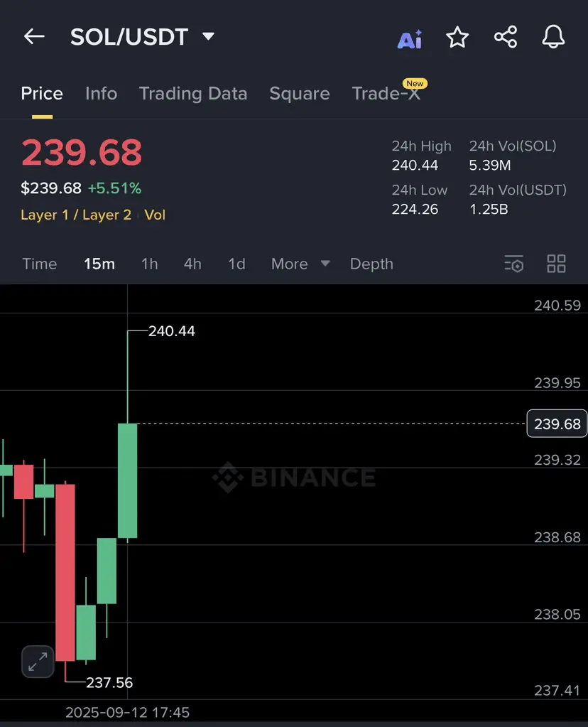This screenshot has width=588, height=727.
Task: Open the More intervals dropdown
Action: click(300, 264)
